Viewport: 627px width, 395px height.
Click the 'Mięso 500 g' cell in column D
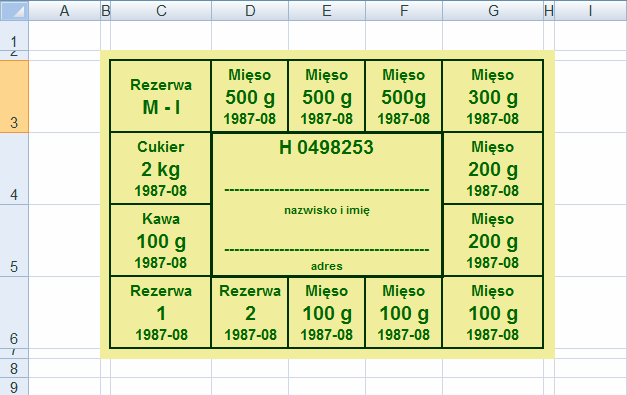point(250,96)
